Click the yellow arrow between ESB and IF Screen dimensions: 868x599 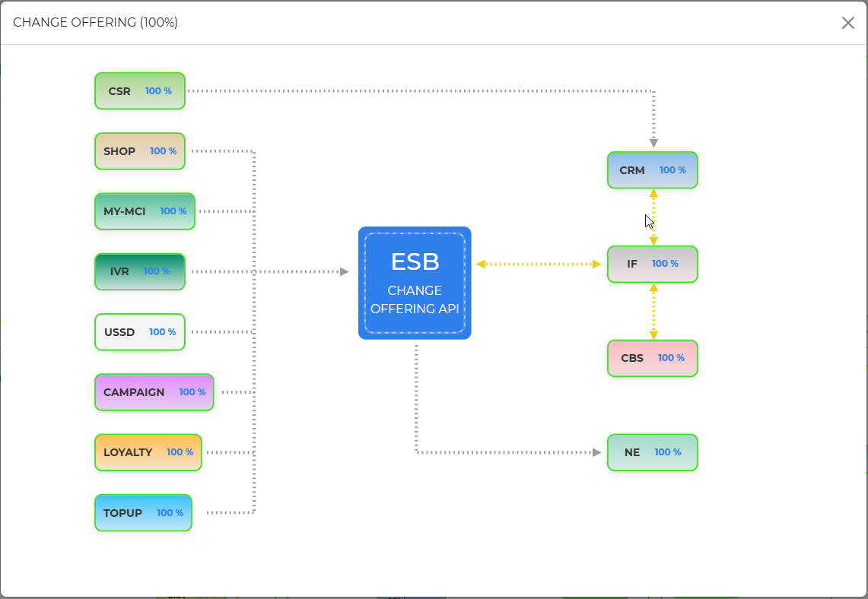tap(539, 265)
